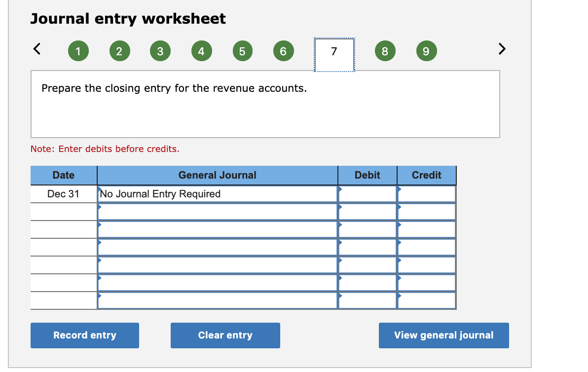Click the first row's Debit amount field
The image size is (588, 372).
tap(367, 193)
